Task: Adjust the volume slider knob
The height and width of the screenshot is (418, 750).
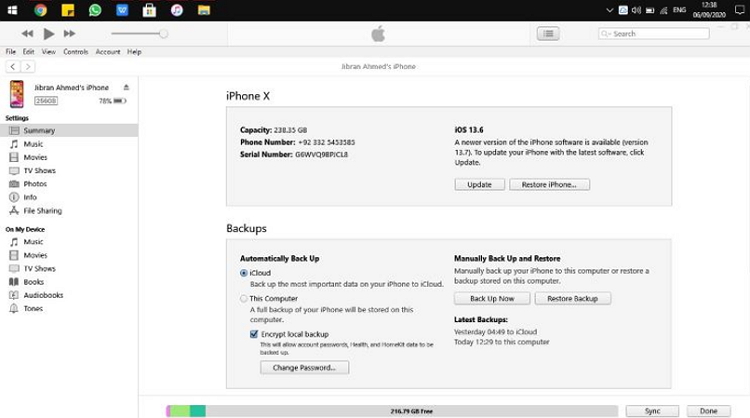Action: [x=164, y=33]
